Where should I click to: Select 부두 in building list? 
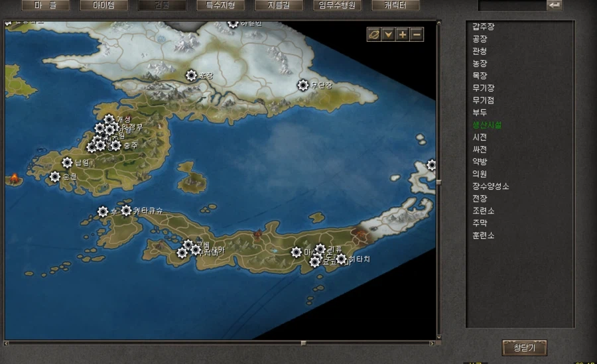pyautogui.click(x=480, y=113)
